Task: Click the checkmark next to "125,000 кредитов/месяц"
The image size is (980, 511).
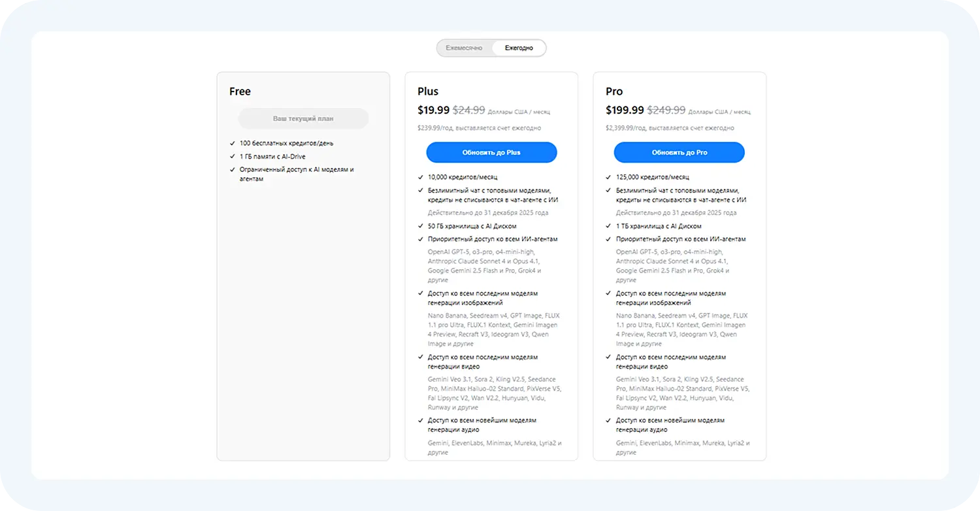Action: tap(608, 176)
